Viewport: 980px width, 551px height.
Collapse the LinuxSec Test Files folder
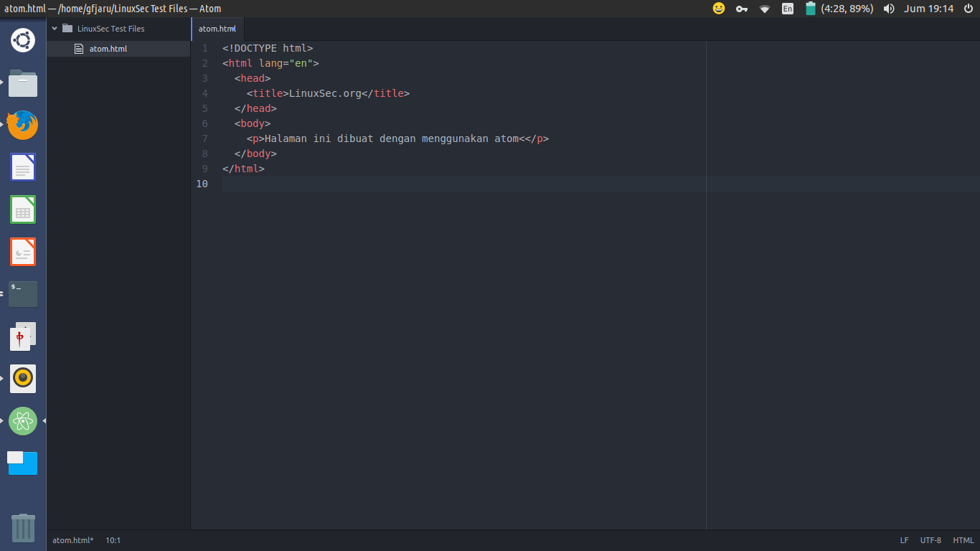55,29
